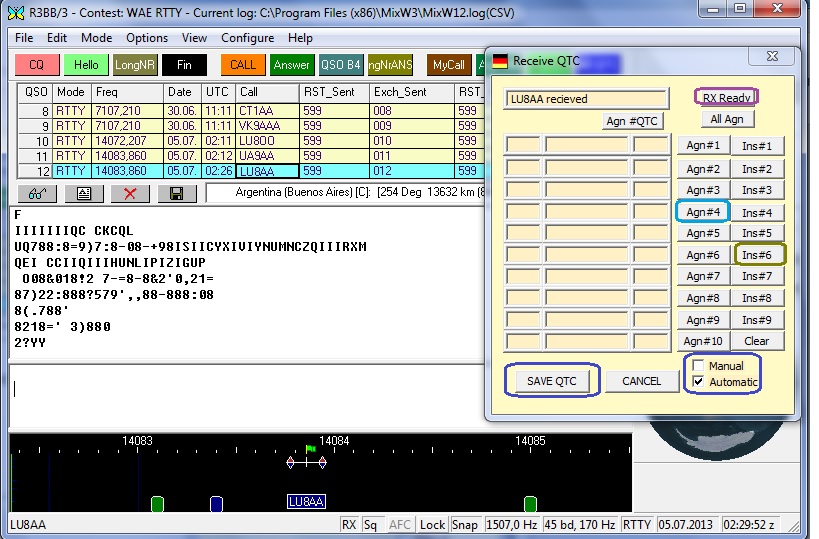Open the Configure menu

(x=247, y=38)
